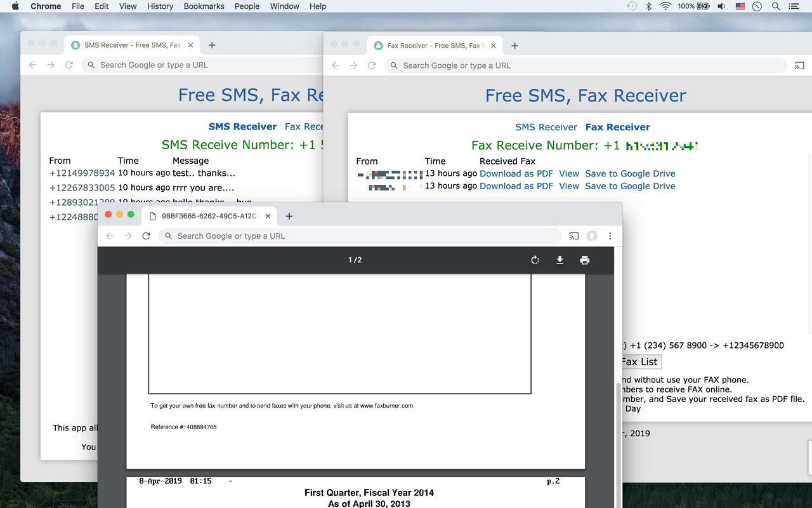Image resolution: width=812 pixels, height=508 pixels.
Task: Download the first fax as PDF
Action: coord(516,173)
